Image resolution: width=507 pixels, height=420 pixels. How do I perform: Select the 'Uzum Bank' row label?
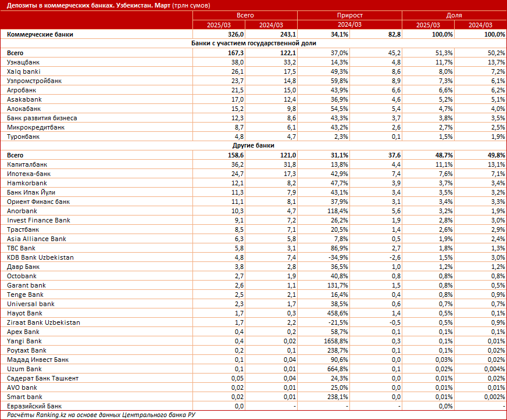(24, 369)
